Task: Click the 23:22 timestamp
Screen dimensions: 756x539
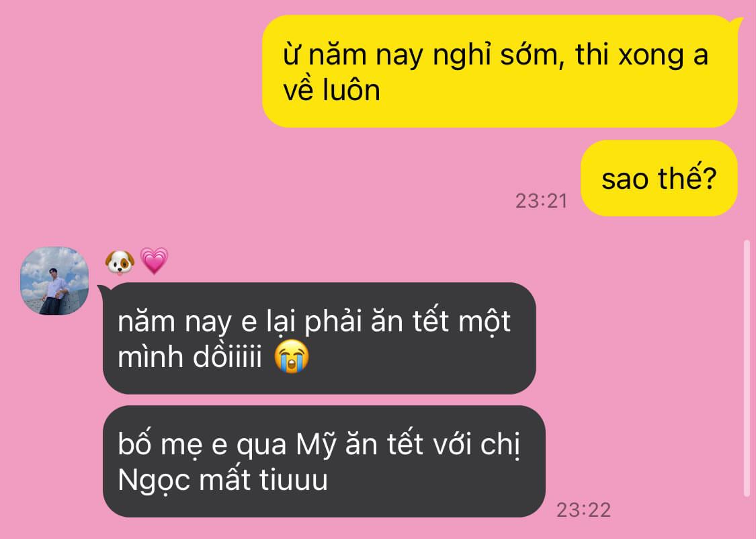Action: (583, 509)
